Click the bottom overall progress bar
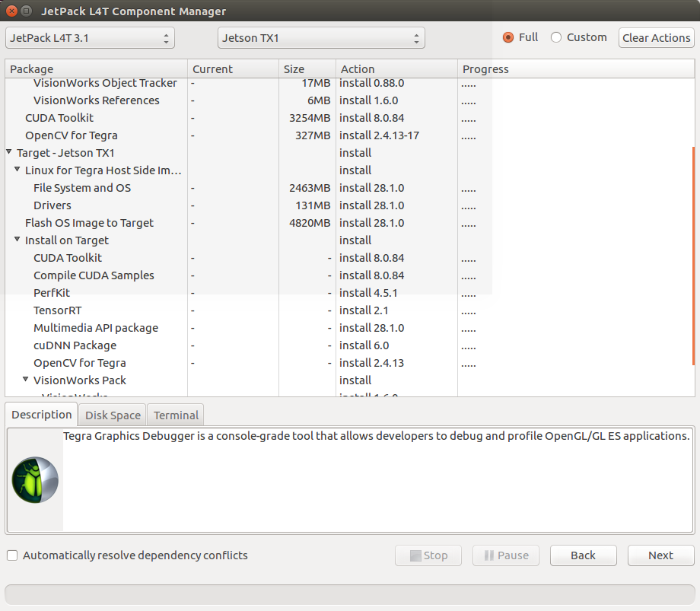Viewport: 700px width, 611px height. click(x=349, y=594)
